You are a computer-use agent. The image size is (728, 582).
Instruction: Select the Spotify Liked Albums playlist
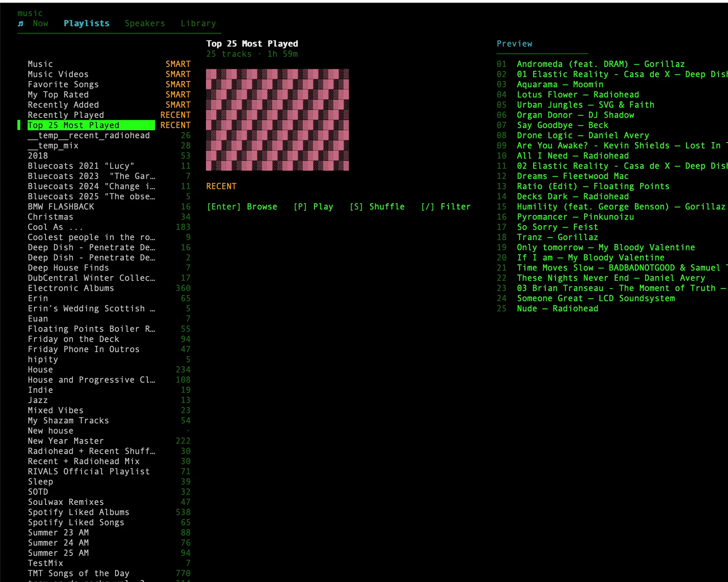pos(109,512)
